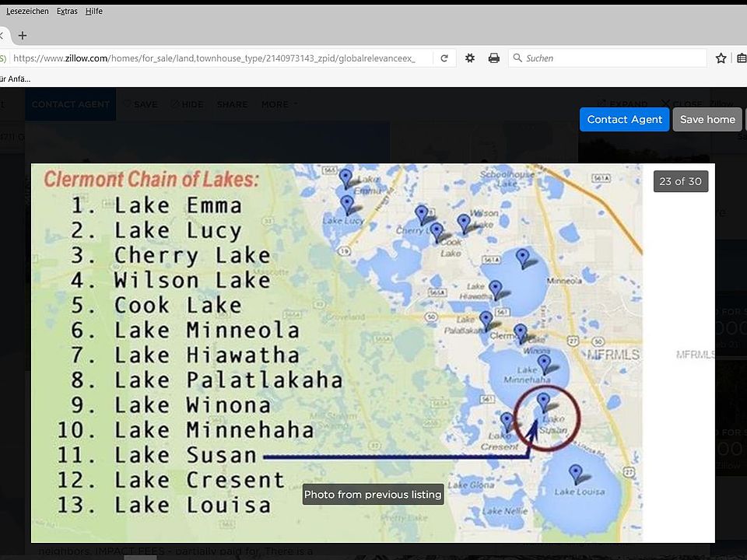
Task: Click the dimmed MORE dropdown behind overlay
Action: click(x=279, y=104)
